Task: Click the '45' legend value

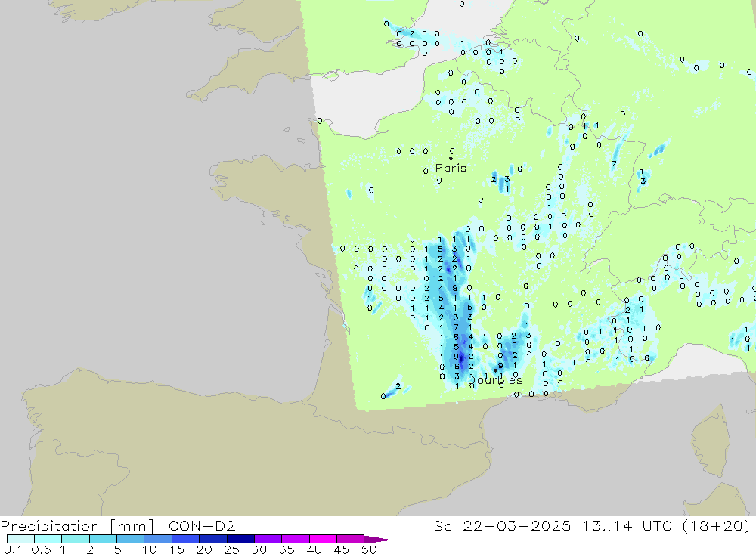Action: [342, 549]
